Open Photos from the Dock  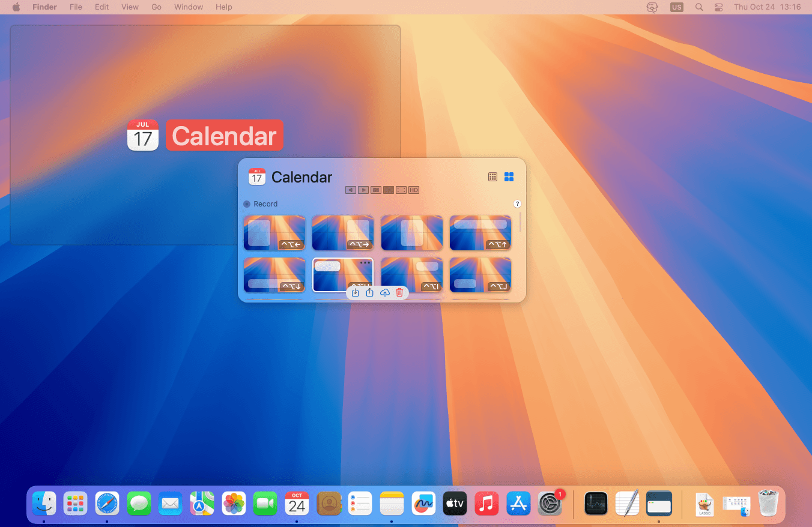coord(234,504)
